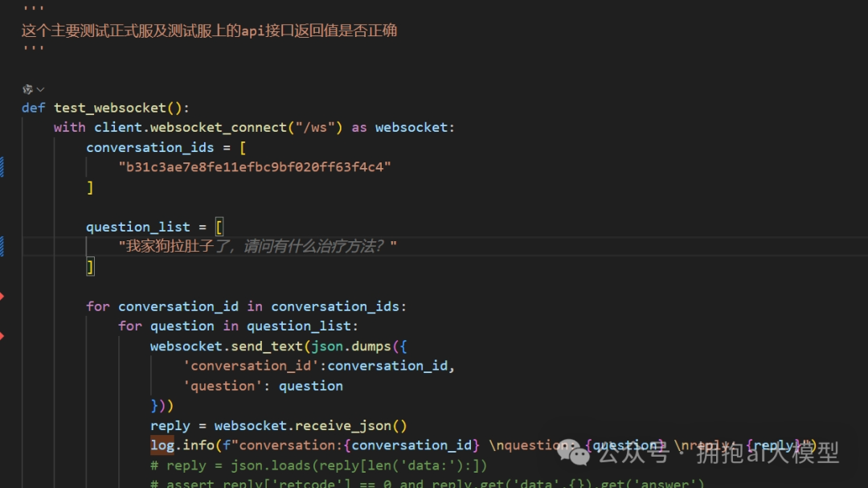Image resolution: width=868 pixels, height=488 pixels.
Task: Click the red gutter marker at the conversation_id loop
Action: click(2, 297)
